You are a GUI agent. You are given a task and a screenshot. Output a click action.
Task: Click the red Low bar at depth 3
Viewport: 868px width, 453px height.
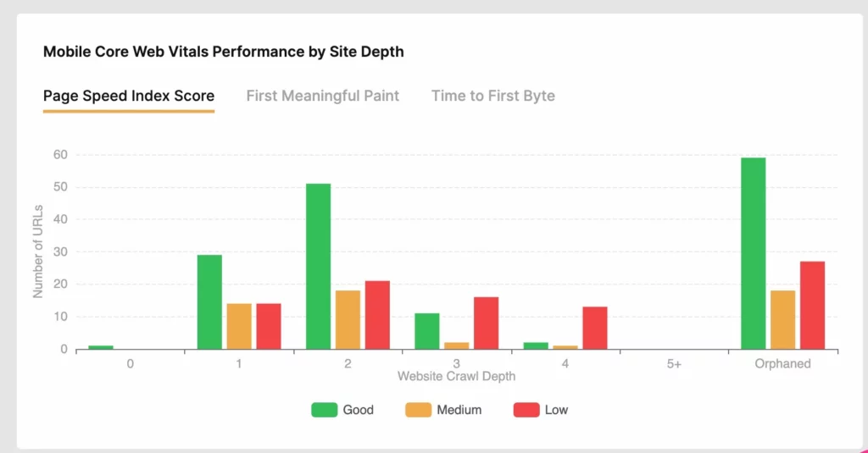[x=487, y=323]
